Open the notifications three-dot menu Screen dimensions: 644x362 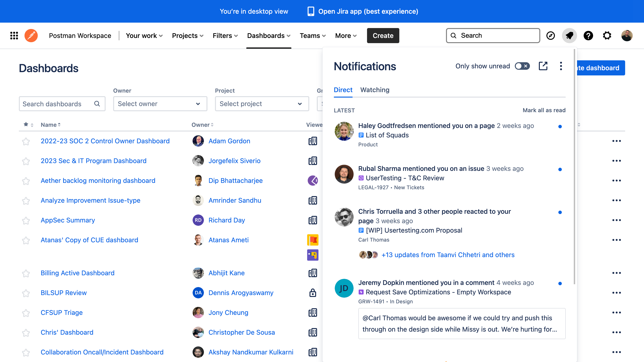coord(561,66)
